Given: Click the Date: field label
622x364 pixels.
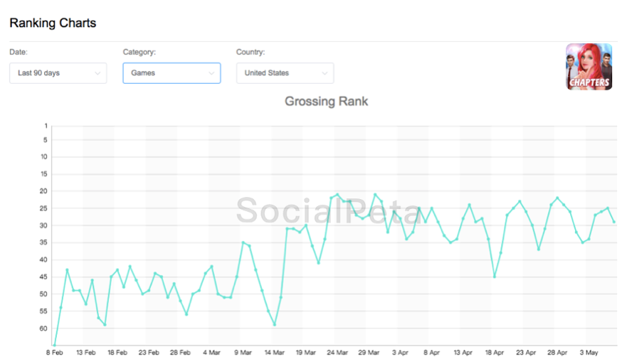Looking at the screenshot, I should (19, 52).
